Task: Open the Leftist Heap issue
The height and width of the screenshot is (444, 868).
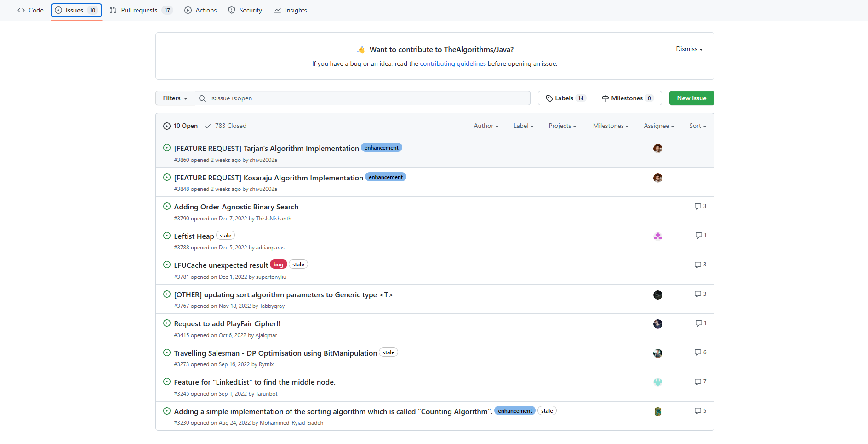Action: tap(194, 236)
